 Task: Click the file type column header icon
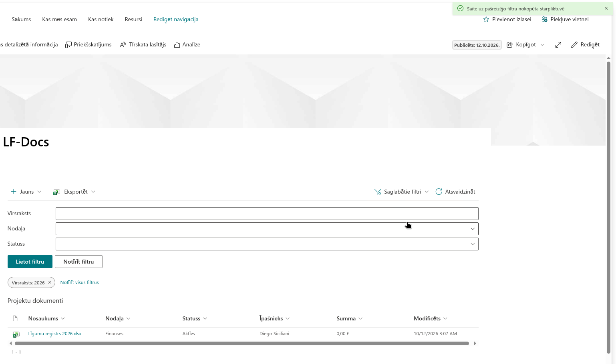[15, 318]
